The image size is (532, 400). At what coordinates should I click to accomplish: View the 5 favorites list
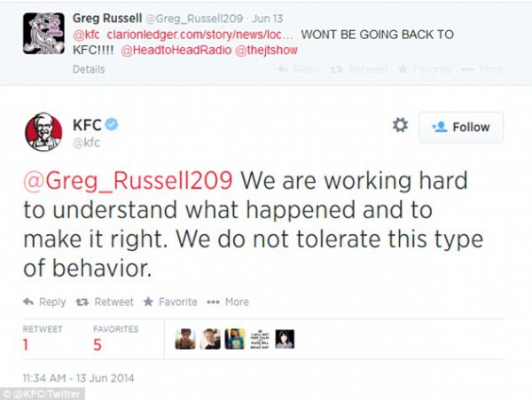coord(98,342)
